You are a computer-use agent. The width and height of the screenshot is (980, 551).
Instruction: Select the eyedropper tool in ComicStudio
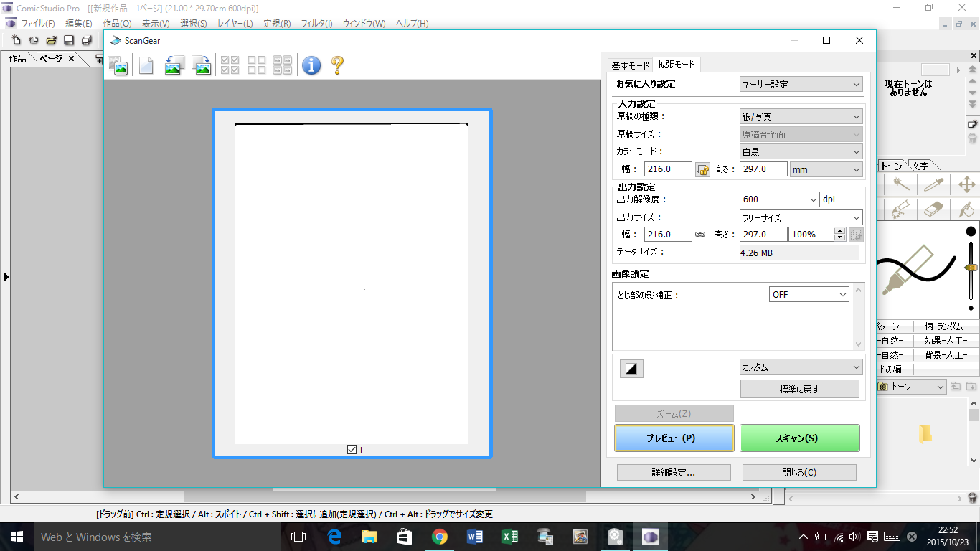933,185
